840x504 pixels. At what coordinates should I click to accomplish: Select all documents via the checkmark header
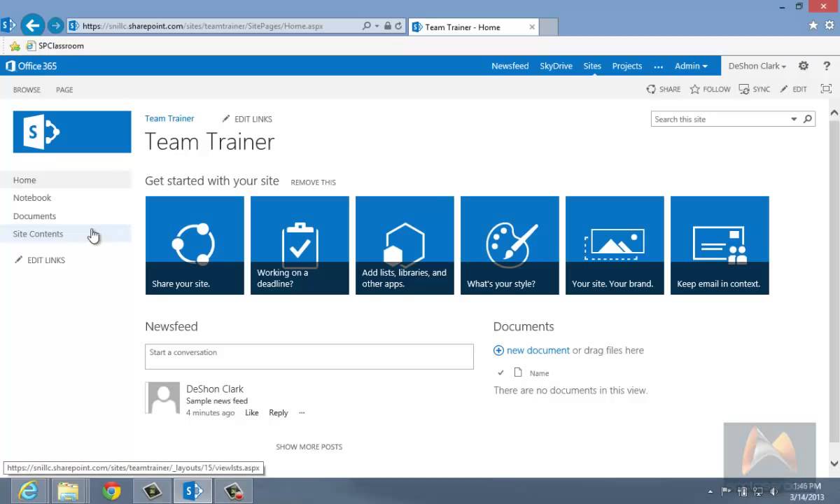point(500,373)
